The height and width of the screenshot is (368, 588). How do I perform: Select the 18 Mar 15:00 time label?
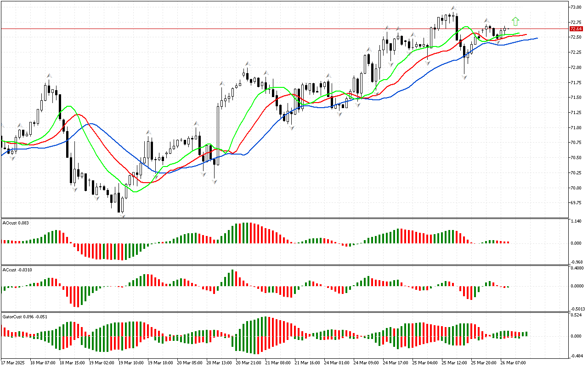(72, 363)
